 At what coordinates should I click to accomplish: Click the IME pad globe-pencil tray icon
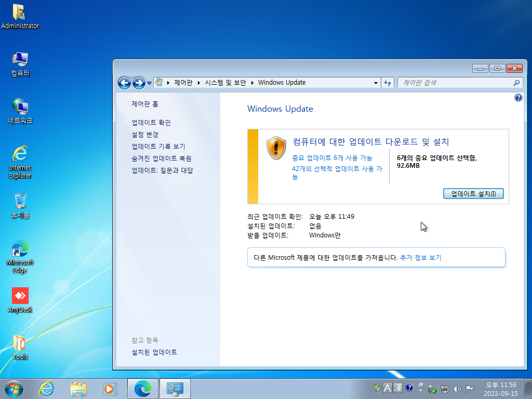coord(377,388)
